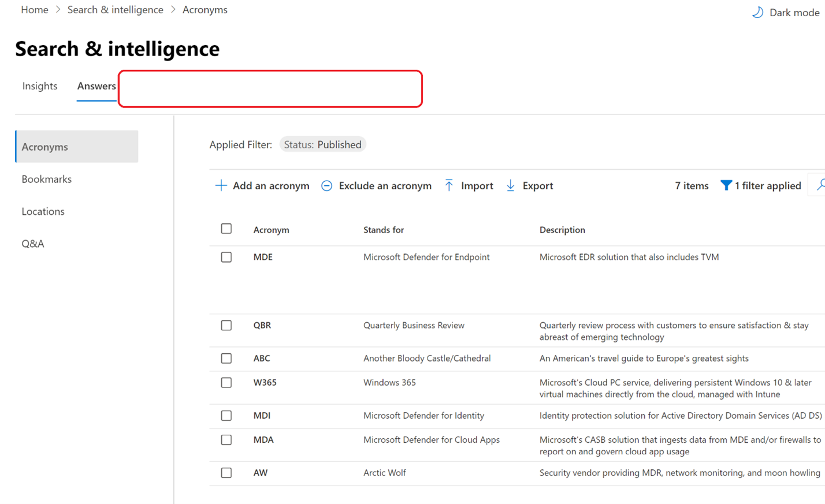Click the Status: Published filter chip
825x504 pixels.
pos(322,144)
